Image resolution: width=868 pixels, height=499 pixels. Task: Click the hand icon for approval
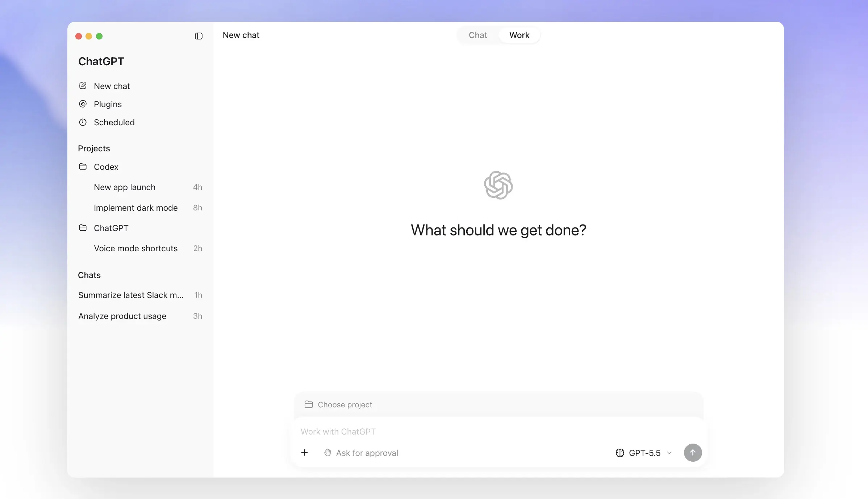pyautogui.click(x=327, y=453)
